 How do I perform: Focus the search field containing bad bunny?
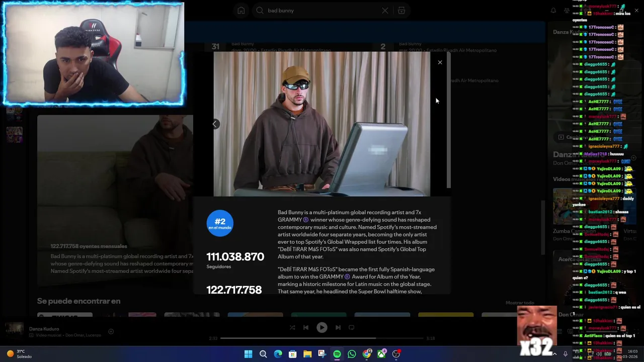pos(322,11)
